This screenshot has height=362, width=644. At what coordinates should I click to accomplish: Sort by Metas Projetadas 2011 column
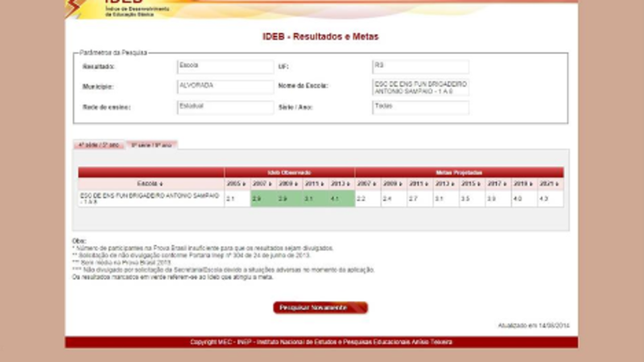tap(419, 183)
